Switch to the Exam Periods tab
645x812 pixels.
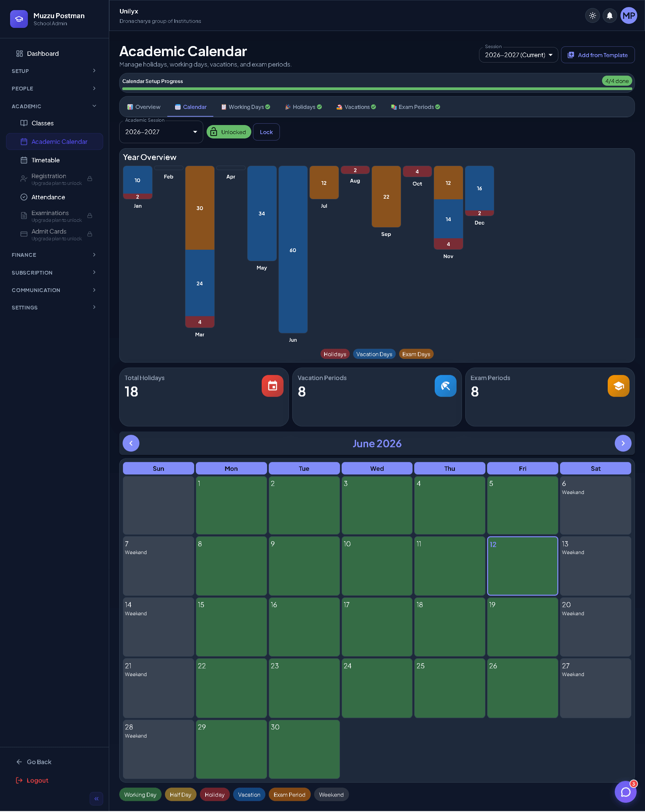tap(416, 107)
